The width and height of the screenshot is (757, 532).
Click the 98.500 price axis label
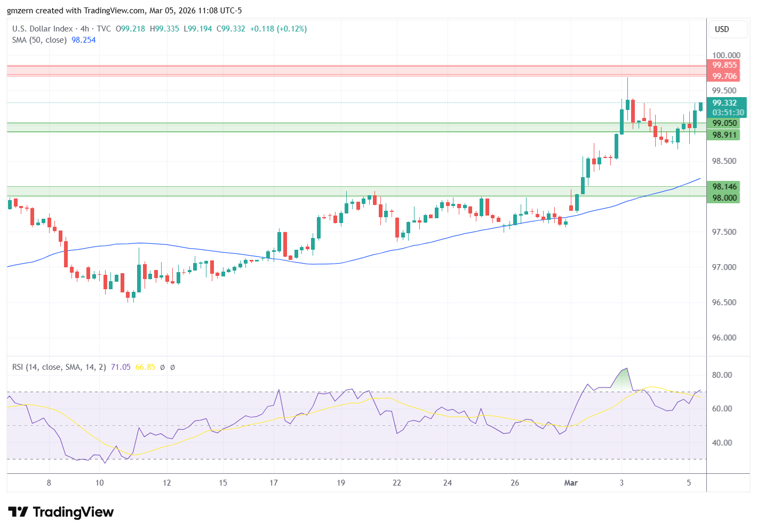coord(724,161)
